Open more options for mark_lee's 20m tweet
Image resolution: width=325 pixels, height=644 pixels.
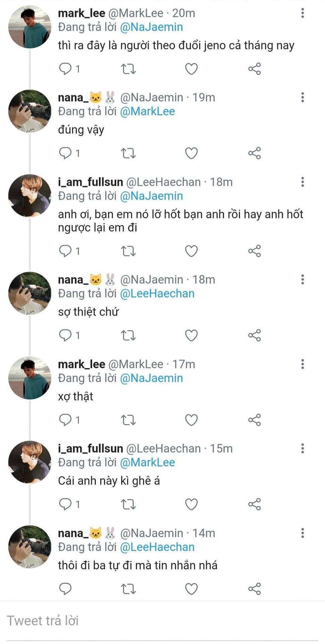click(x=303, y=13)
